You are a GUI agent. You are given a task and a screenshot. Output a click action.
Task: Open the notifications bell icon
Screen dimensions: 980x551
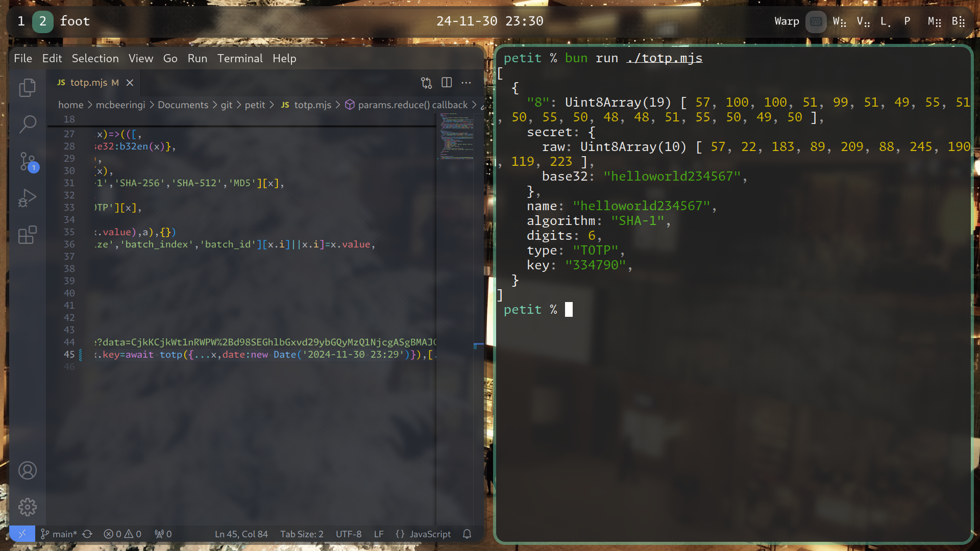tap(467, 534)
